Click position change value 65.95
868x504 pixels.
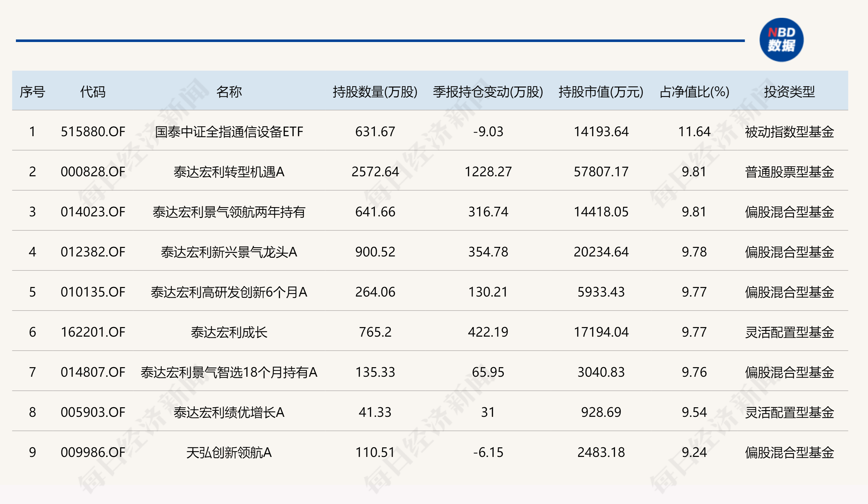click(x=488, y=373)
